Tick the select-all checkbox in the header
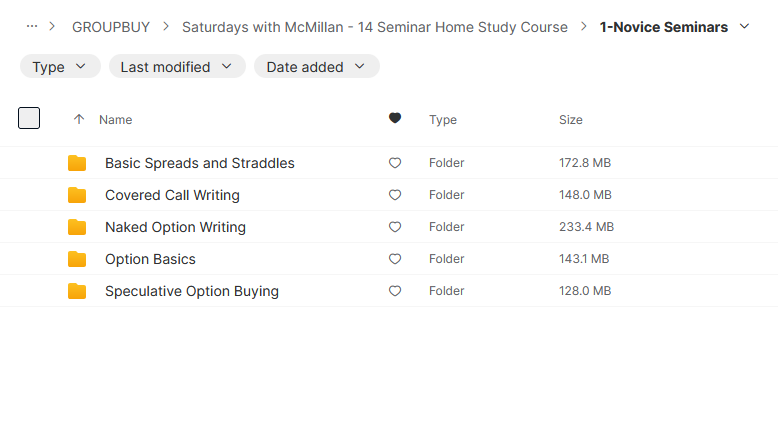The width and height of the screenshot is (778, 435). tap(29, 118)
